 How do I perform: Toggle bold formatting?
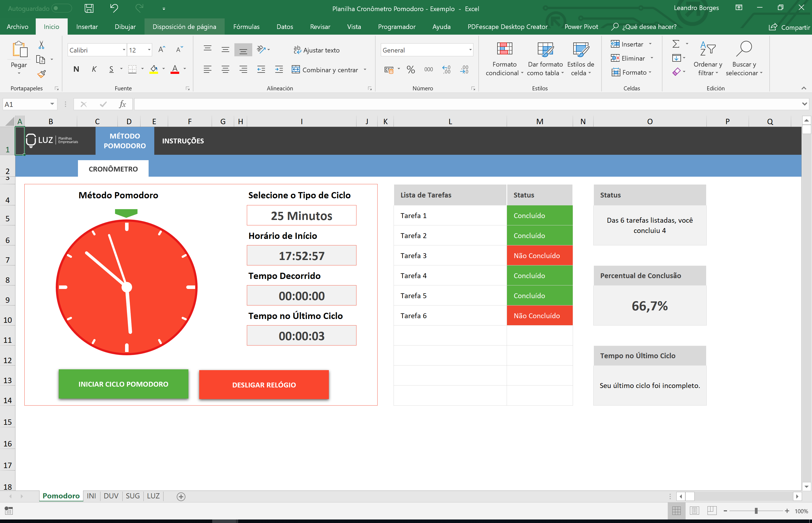coord(76,69)
